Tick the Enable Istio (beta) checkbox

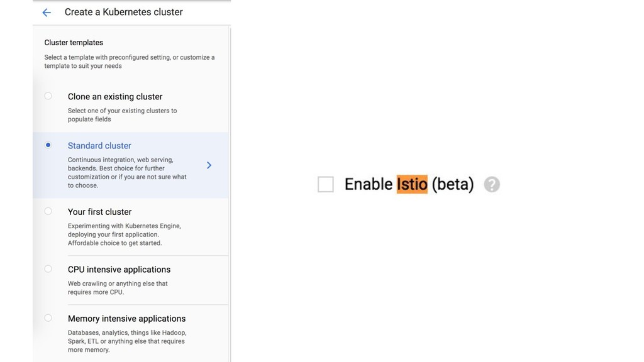pos(325,184)
